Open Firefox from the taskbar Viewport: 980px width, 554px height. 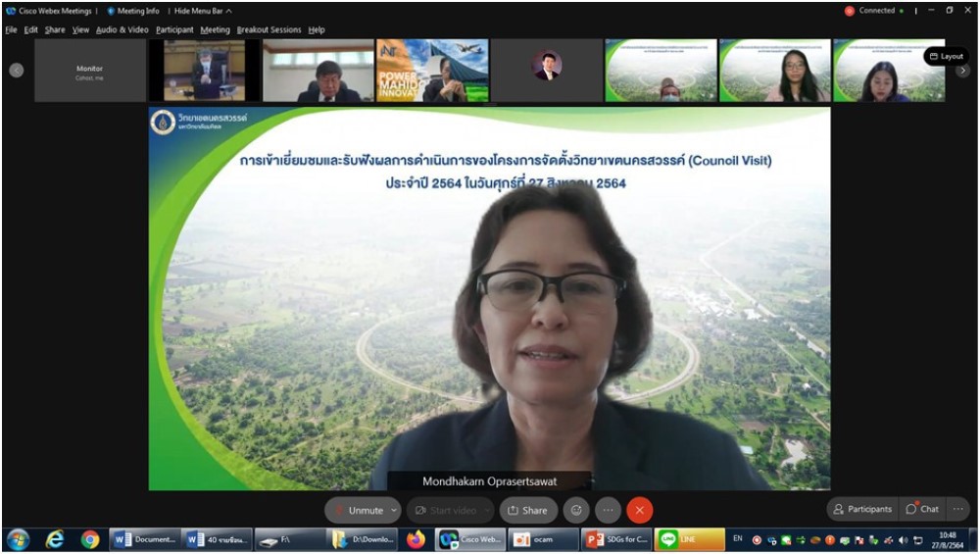416,538
